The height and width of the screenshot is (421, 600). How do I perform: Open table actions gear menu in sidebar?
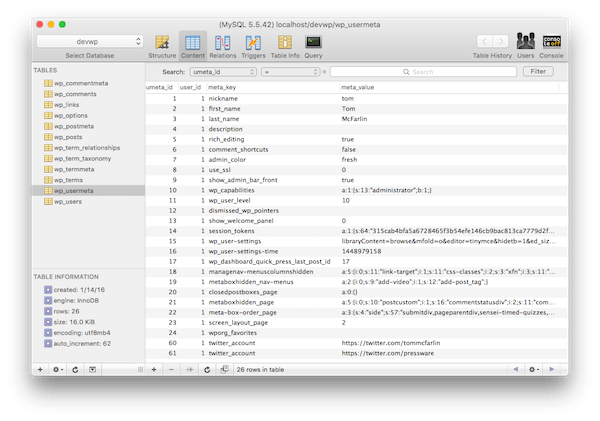pyautogui.click(x=58, y=369)
